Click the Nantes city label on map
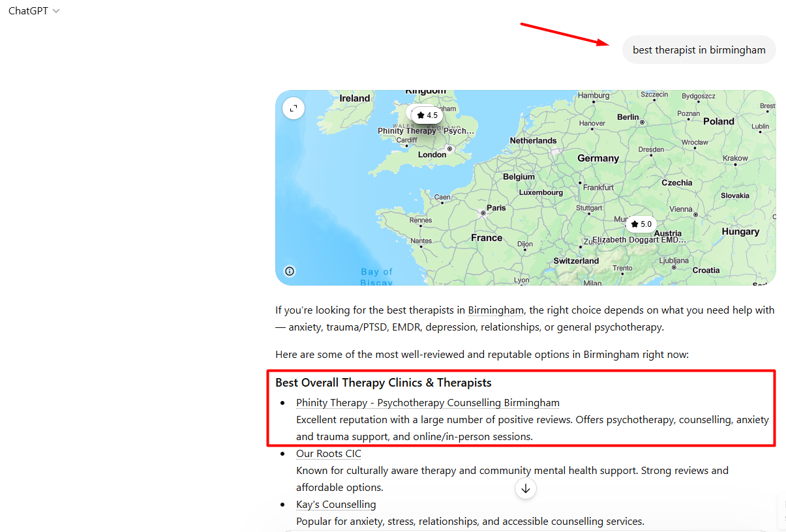786x532 pixels. coord(421,241)
